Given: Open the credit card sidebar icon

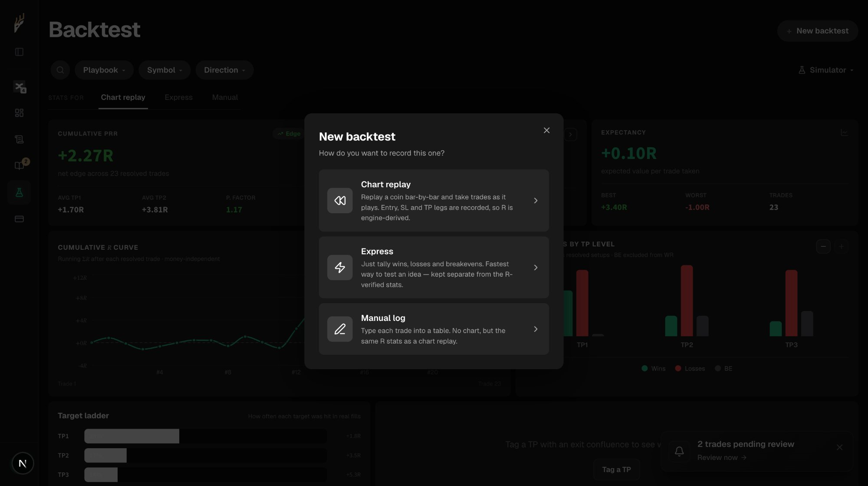Looking at the screenshot, I should pyautogui.click(x=19, y=219).
